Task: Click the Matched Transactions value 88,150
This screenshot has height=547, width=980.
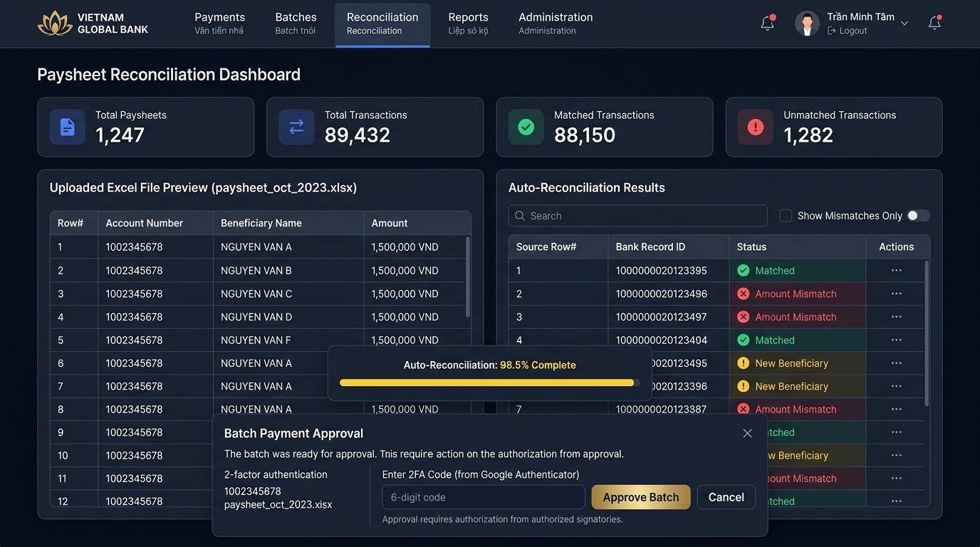Action: [x=585, y=135]
